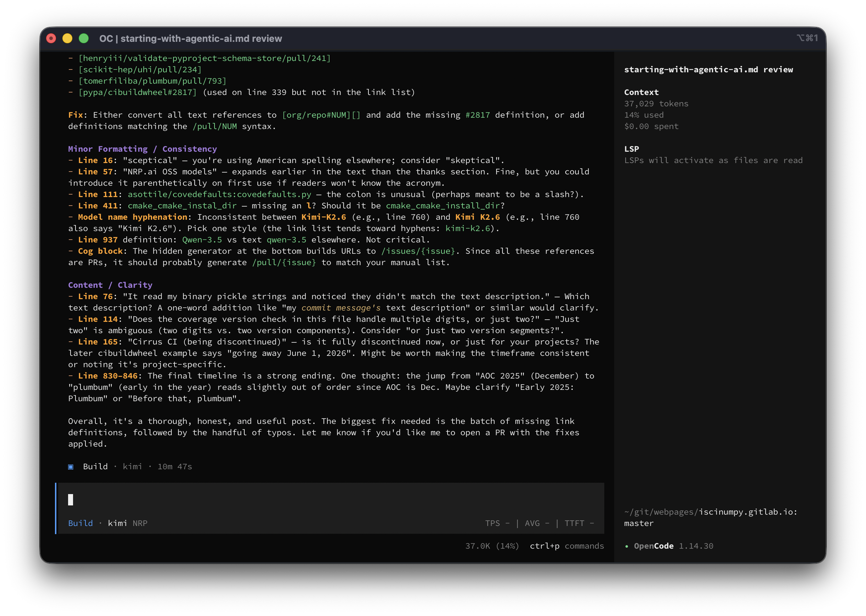Click the AVG metric in prompt bar
This screenshot has width=866, height=616.
[537, 523]
